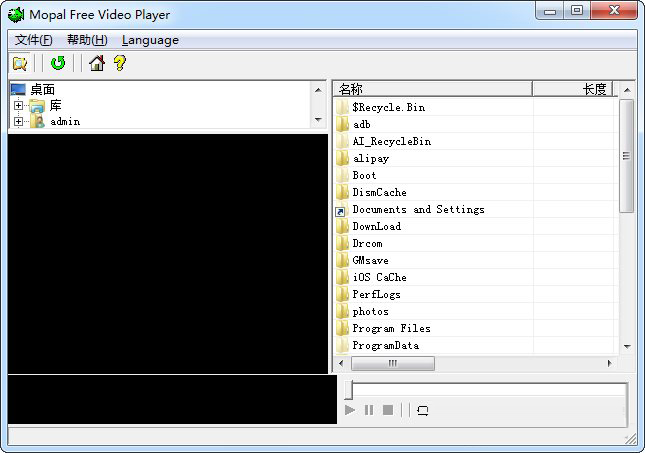Select Documents and Settings shortcut
The width and height of the screenshot is (645, 453).
418,209
